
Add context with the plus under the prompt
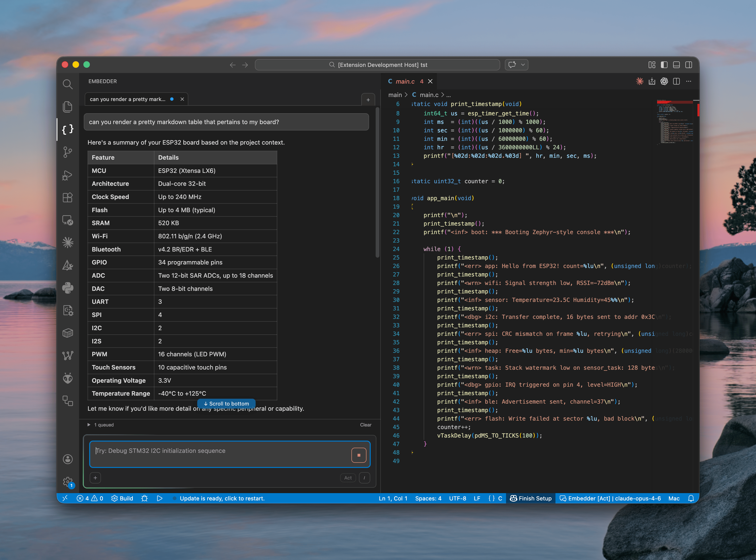(95, 478)
